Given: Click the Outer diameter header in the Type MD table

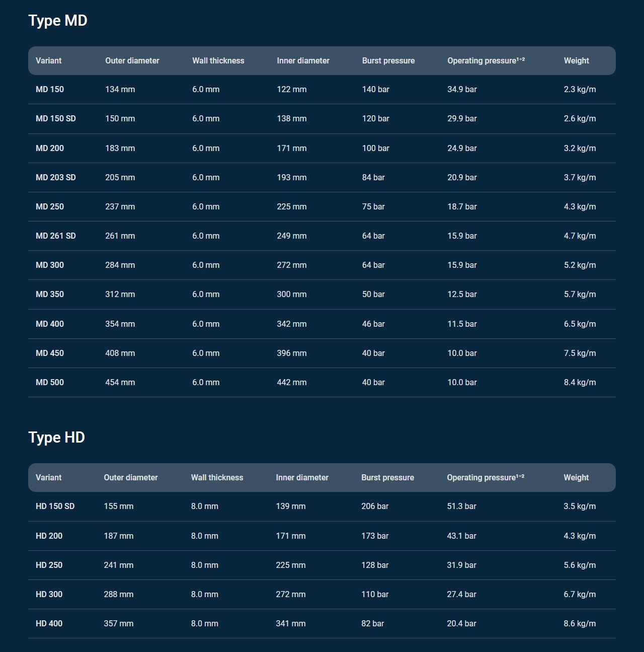Looking at the screenshot, I should click(x=132, y=61).
